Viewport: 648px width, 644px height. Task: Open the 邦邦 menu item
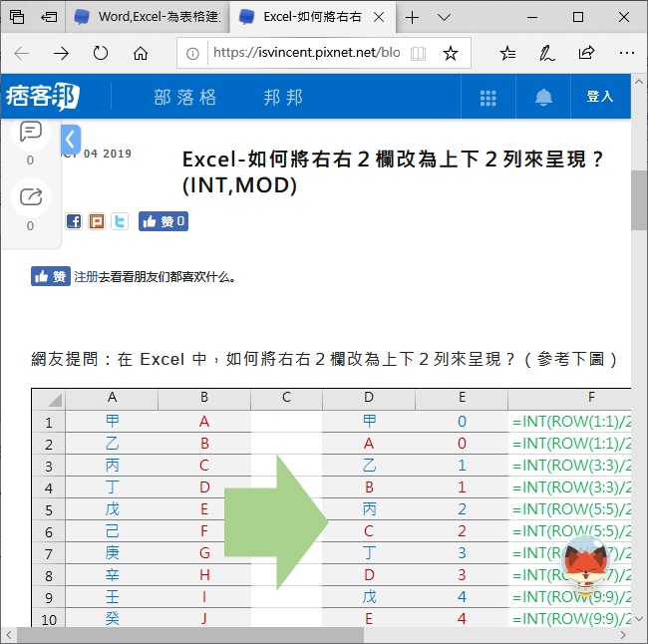click(x=283, y=98)
